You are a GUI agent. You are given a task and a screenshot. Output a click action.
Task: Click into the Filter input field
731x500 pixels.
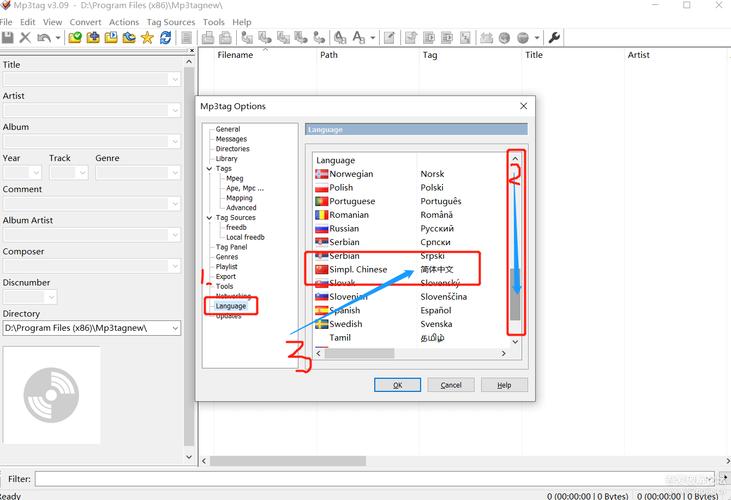tap(375, 479)
